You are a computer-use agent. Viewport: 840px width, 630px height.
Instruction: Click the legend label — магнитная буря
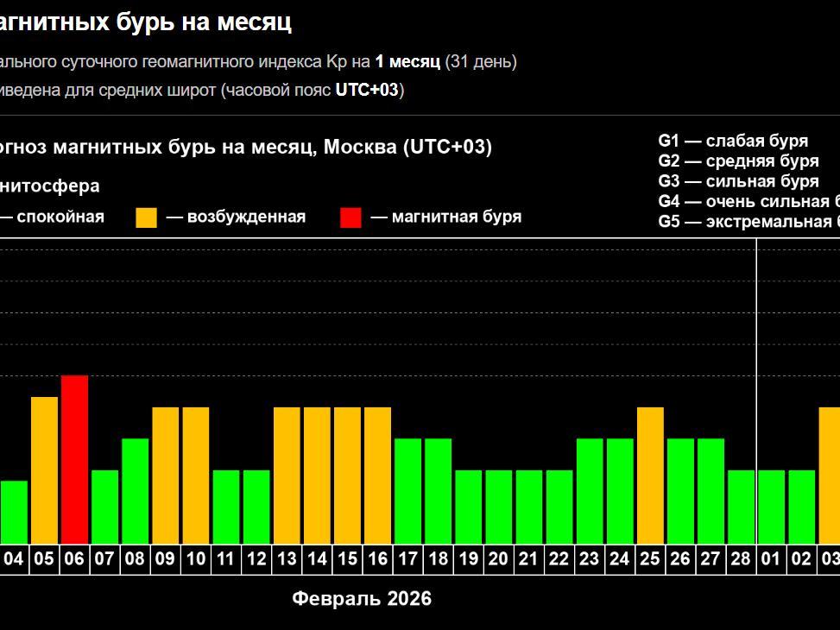click(x=446, y=217)
